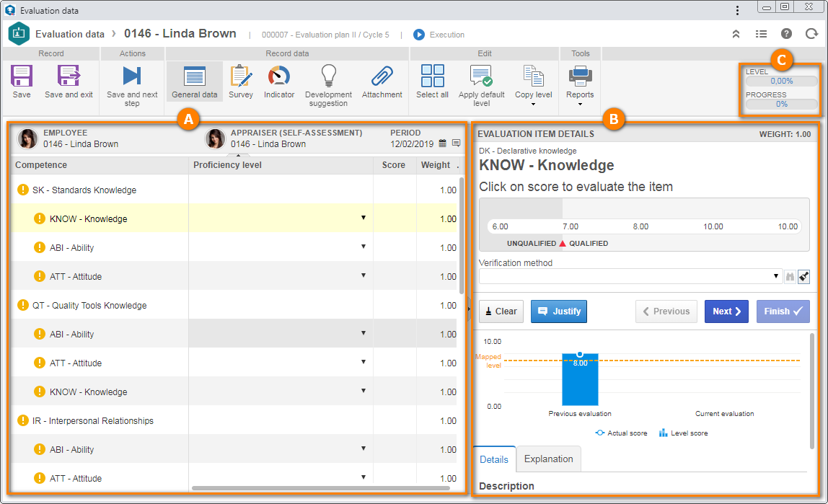The height and width of the screenshot is (504, 828).
Task: Open proficiency dropdown for KNOW under Quality Tools
Action: click(x=364, y=391)
